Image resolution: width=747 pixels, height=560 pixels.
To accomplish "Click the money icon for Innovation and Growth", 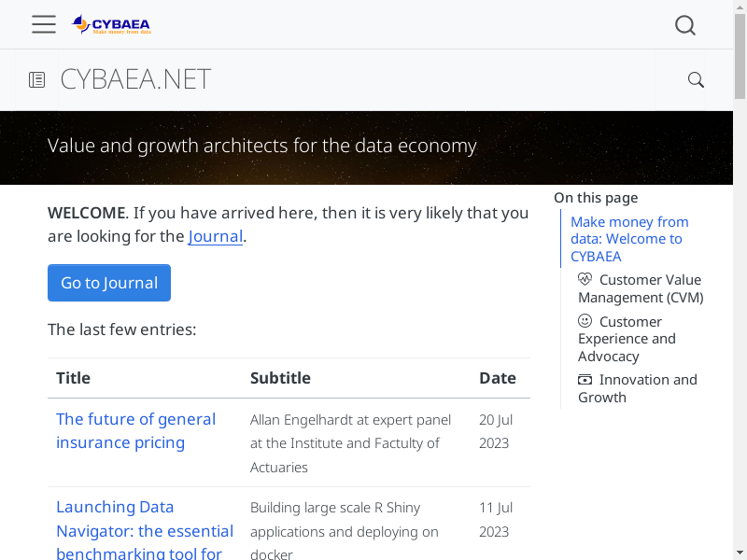I will [585, 380].
